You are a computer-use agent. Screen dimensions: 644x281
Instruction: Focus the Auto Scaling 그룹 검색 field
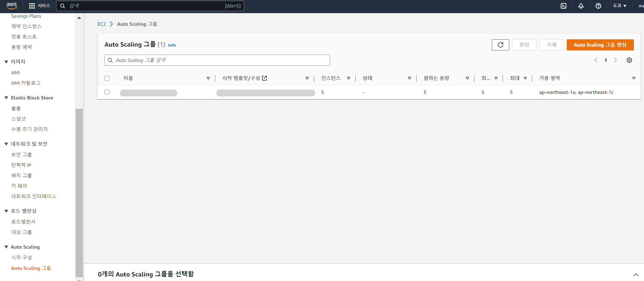coord(217,60)
